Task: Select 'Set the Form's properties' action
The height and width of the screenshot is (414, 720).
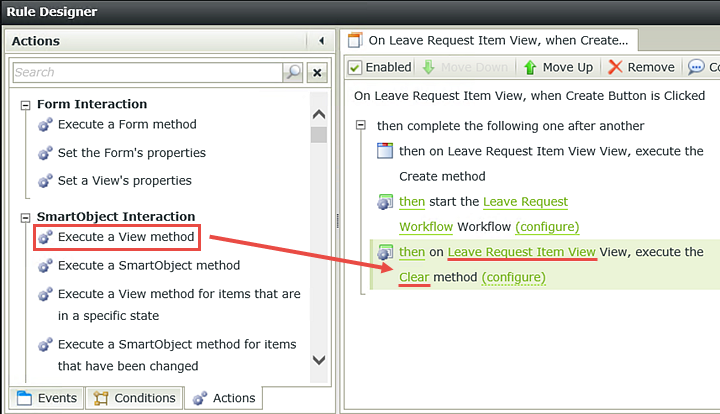Action: pos(132,153)
